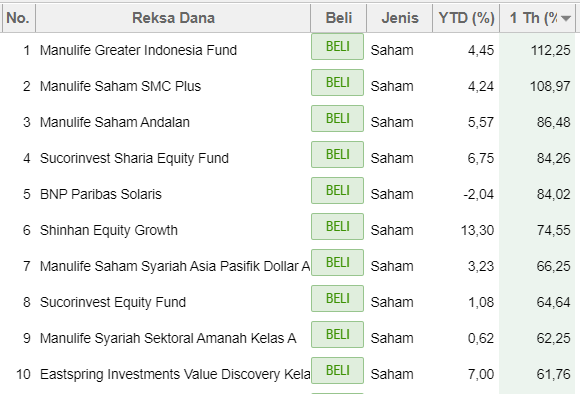Click BELI for Manulife Syariah Sektoral Amanah
This screenshot has width=580, height=394.
pyautogui.click(x=337, y=334)
